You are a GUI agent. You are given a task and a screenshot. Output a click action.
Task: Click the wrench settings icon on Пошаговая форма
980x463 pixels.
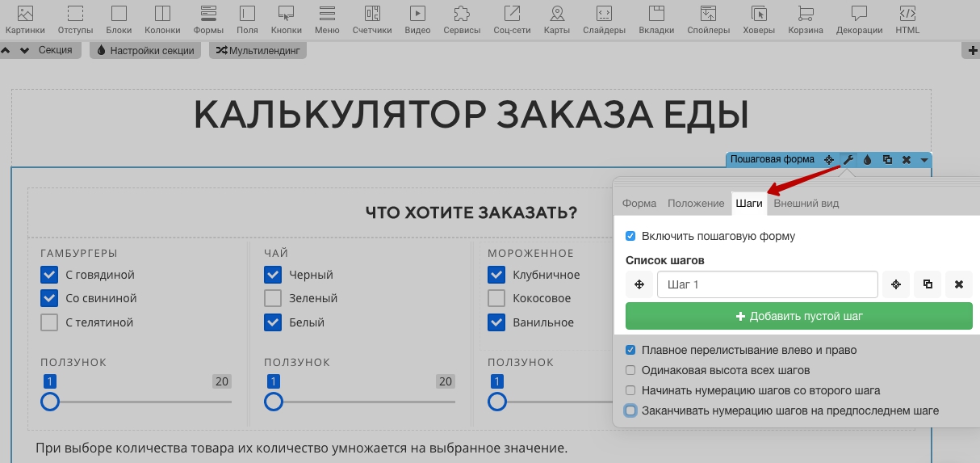tap(848, 160)
